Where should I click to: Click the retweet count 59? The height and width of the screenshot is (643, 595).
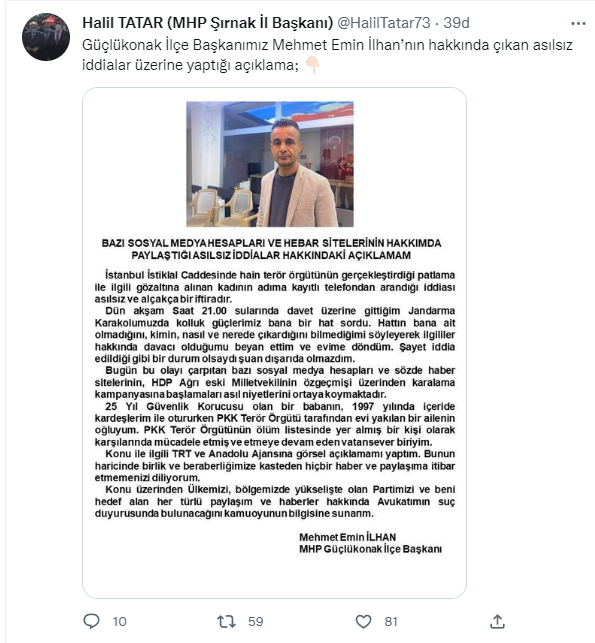coord(256,622)
